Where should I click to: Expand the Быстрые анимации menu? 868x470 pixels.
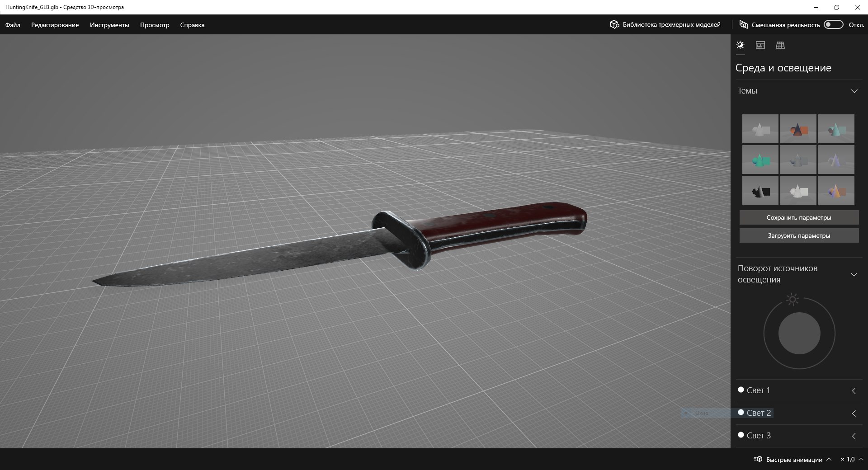[793, 460]
